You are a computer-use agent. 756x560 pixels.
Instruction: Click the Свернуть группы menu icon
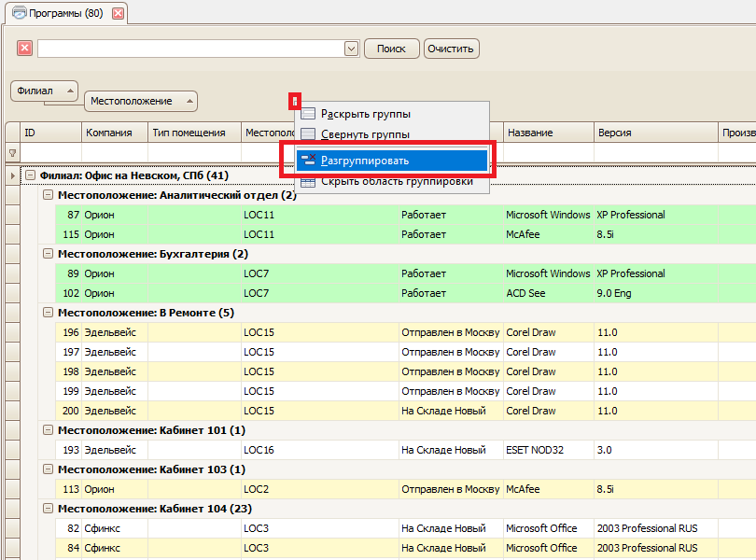pos(308,134)
